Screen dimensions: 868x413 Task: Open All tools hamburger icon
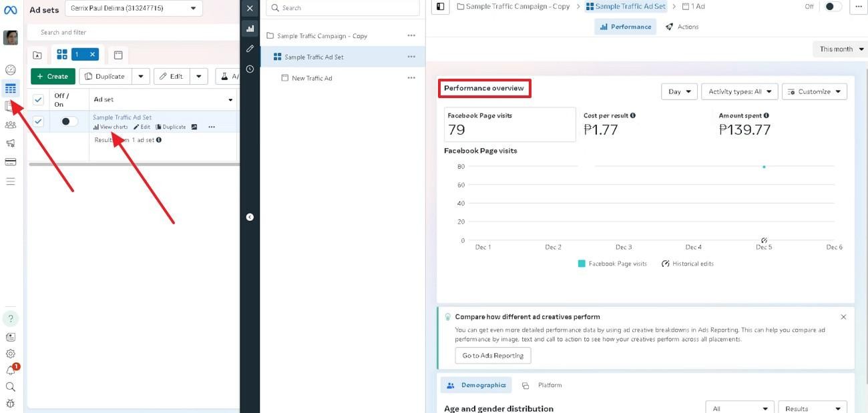(x=10, y=181)
